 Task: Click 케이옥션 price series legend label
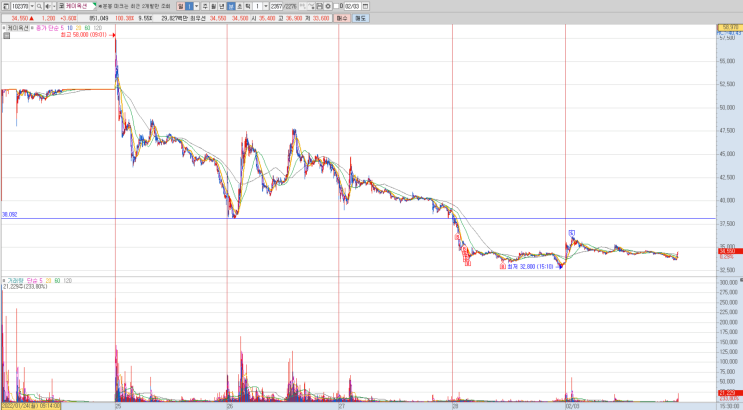click(18, 28)
